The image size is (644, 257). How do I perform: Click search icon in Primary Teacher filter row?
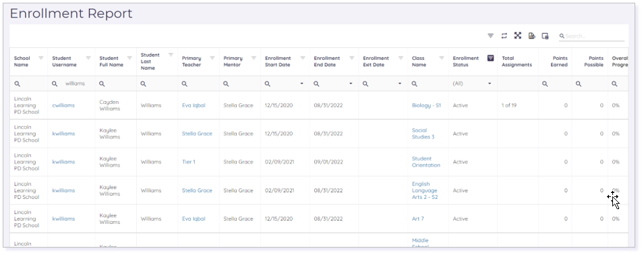(x=184, y=84)
